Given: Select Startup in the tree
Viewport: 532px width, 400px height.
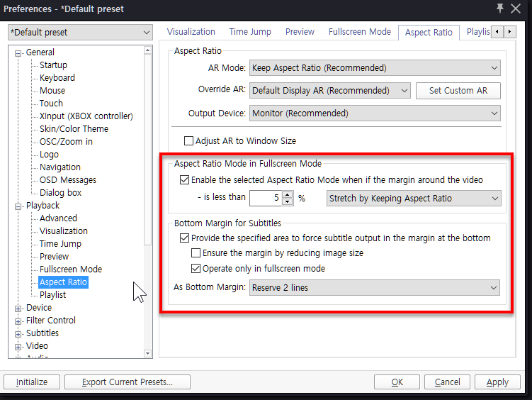Looking at the screenshot, I should (x=53, y=65).
